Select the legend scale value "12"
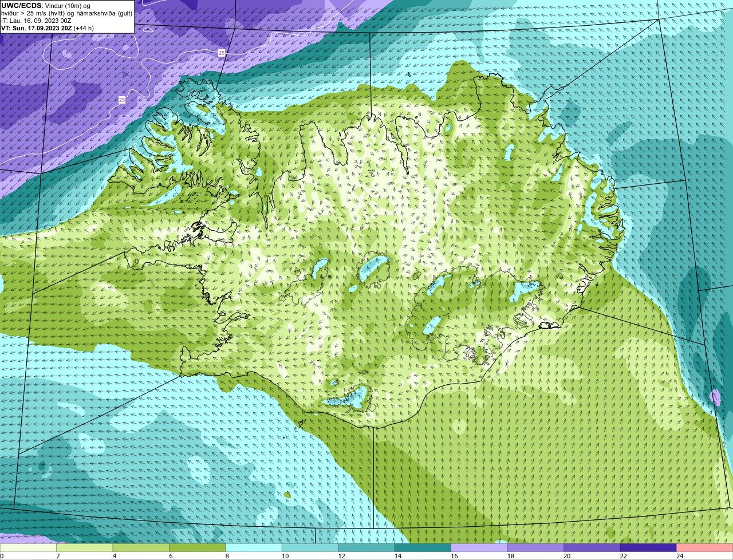Screen dimensions: 733x560 pyautogui.click(x=342, y=556)
